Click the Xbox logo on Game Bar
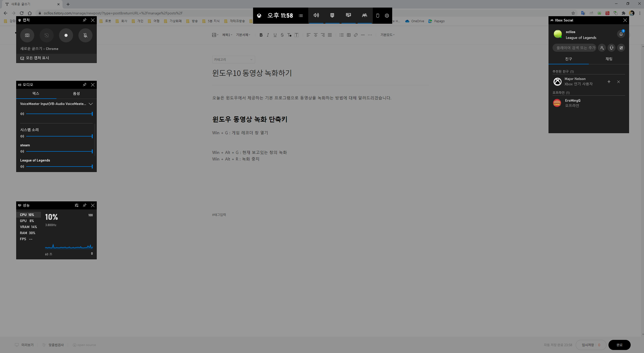Viewport: 644px width, 353px height. (x=259, y=16)
